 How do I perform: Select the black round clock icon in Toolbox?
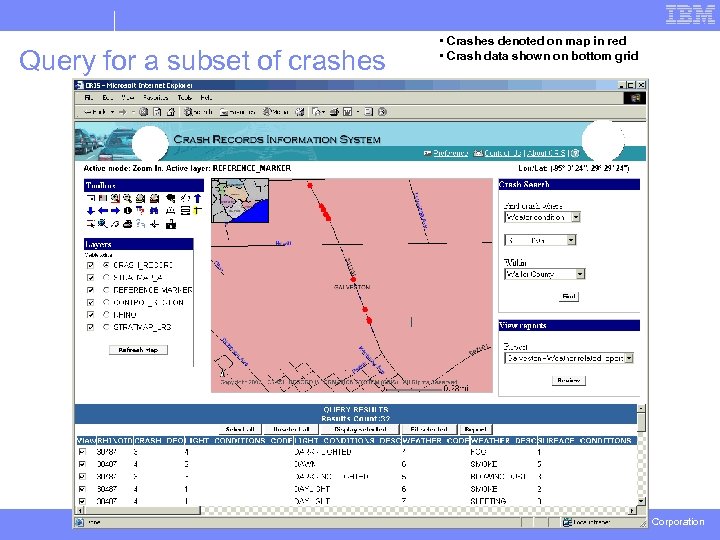point(128,210)
